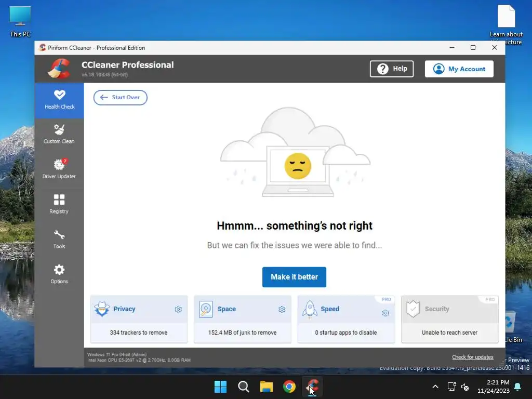This screenshot has height=399, width=532.
Task: Show hidden tray icons chevron
Action: click(435, 387)
